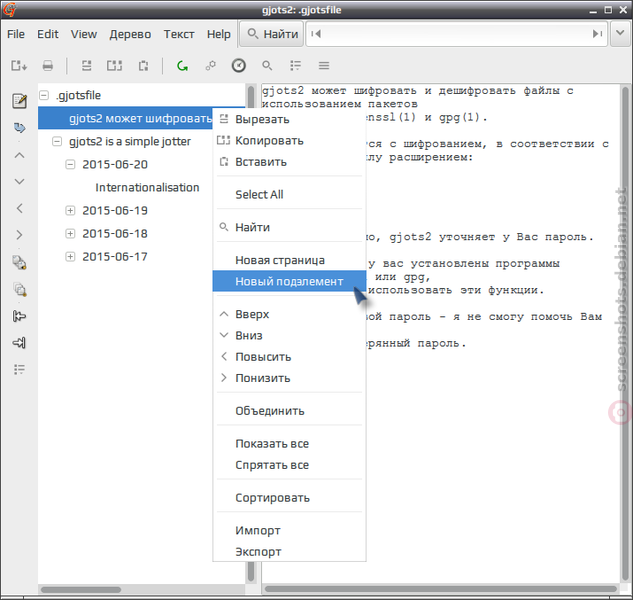Click the cut icon in the toolbar
The width and height of the screenshot is (633, 600).
pyautogui.click(x=86, y=65)
